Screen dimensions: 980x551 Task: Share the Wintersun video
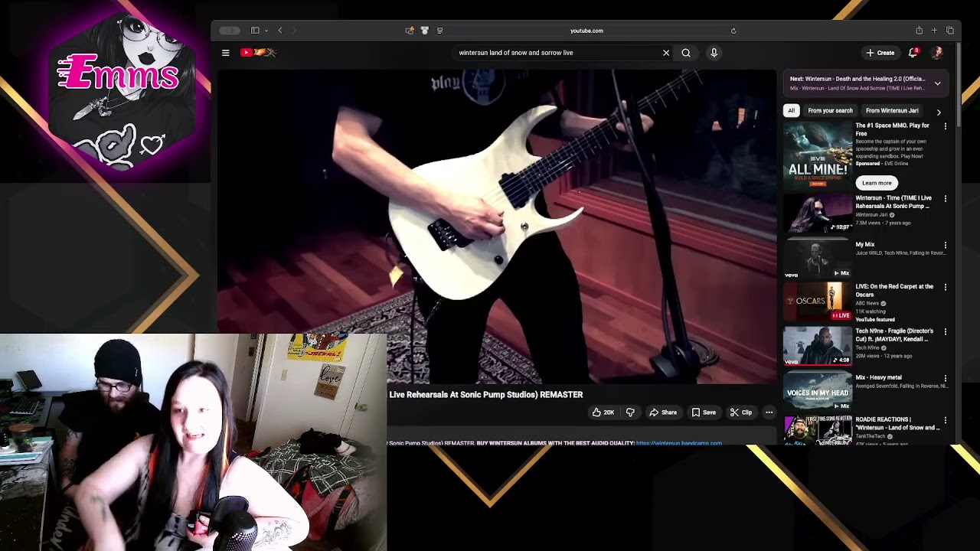coord(663,412)
